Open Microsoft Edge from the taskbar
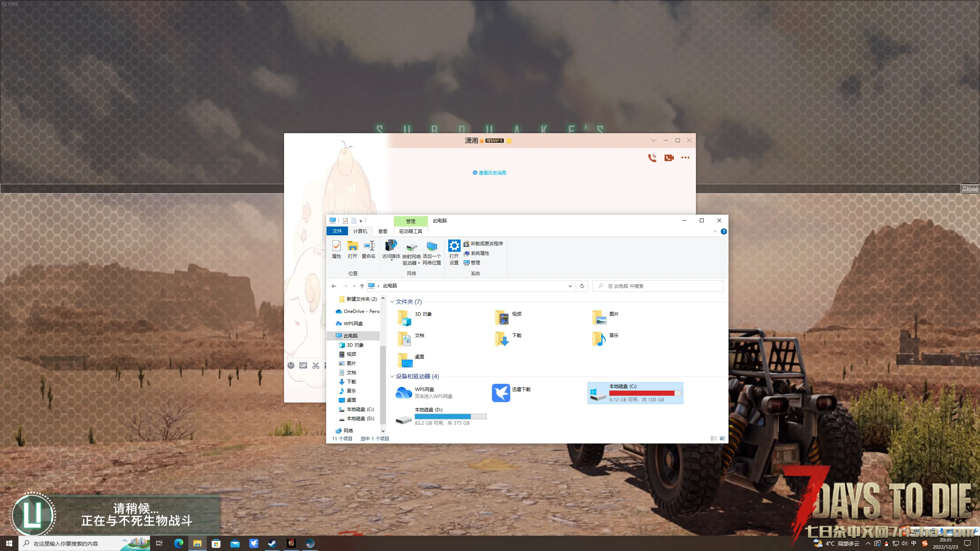The height and width of the screenshot is (551, 980). (x=178, y=543)
